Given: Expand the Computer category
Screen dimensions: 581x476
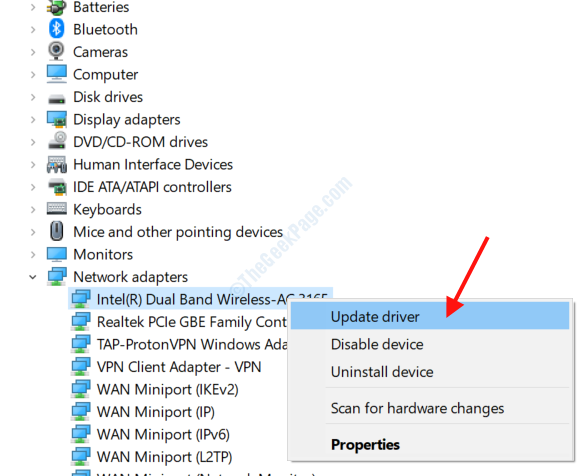Looking at the screenshot, I should point(33,74).
